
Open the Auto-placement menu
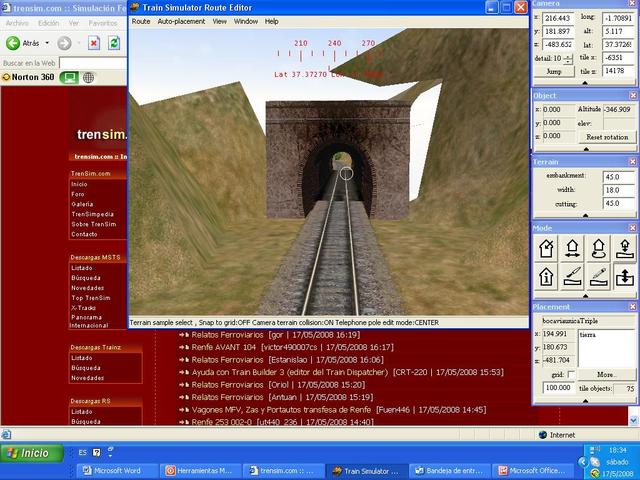click(181, 21)
